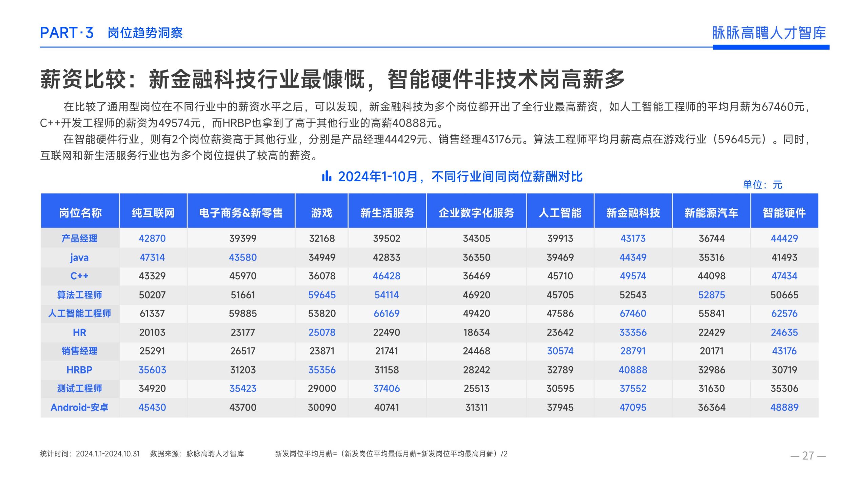
Task: Select the Android-安卓 row label
Action: point(79,407)
